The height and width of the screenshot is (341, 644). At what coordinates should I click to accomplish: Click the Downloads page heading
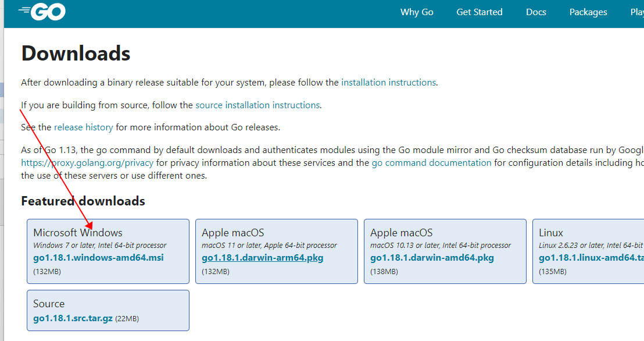(x=76, y=54)
